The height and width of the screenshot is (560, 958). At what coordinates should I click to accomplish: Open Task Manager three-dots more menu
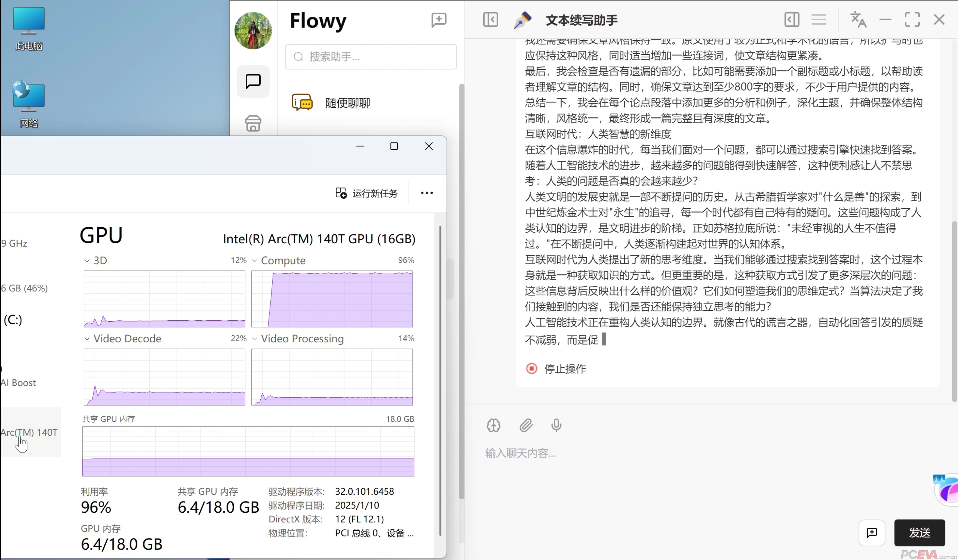pyautogui.click(x=427, y=193)
